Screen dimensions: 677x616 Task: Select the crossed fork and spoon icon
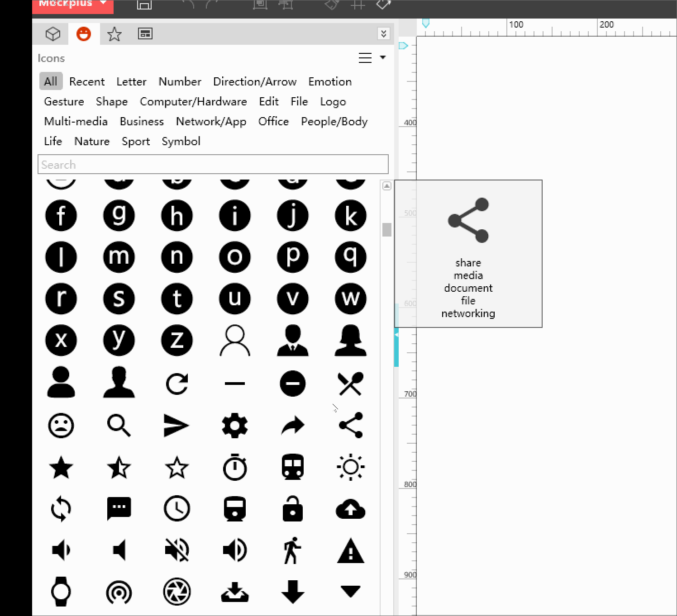point(351,384)
